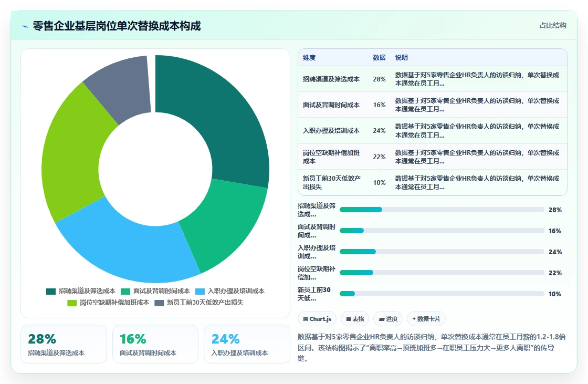
Task: Toggle 面试及背调时间成本 legend swatch
Action: coord(125,292)
